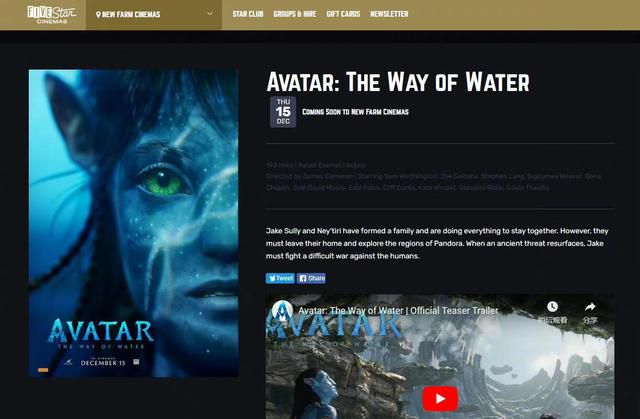Open the New Farm Cinemas location selector

[154, 15]
